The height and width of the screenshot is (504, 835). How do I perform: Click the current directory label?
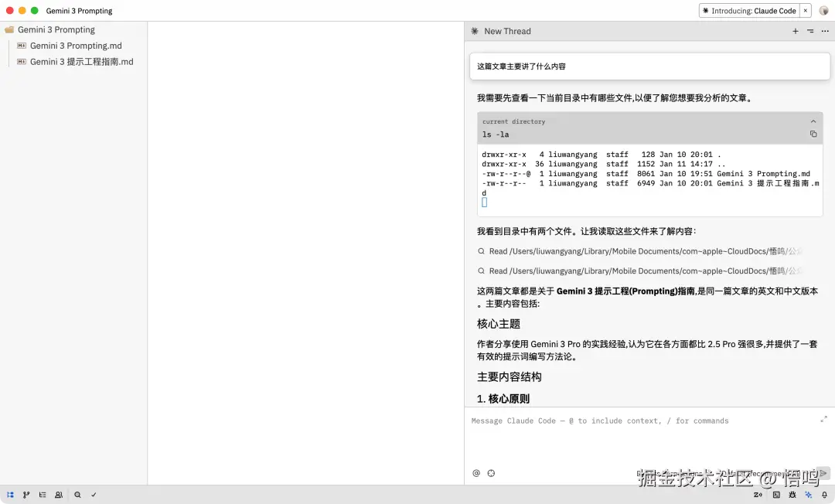[x=514, y=121]
